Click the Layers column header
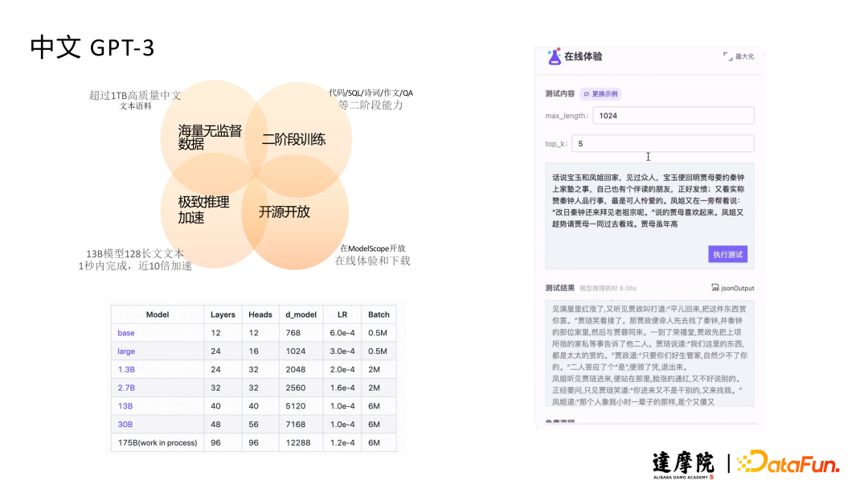 pyautogui.click(x=223, y=314)
